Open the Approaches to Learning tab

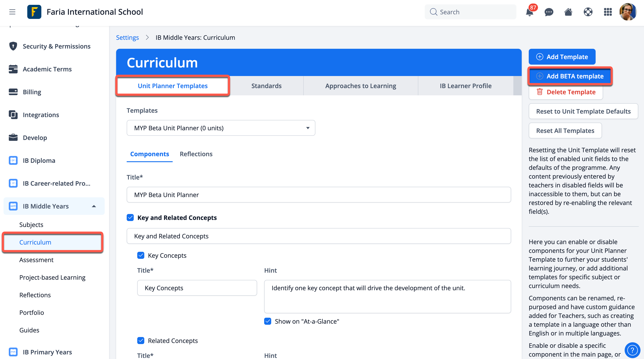pyautogui.click(x=360, y=86)
